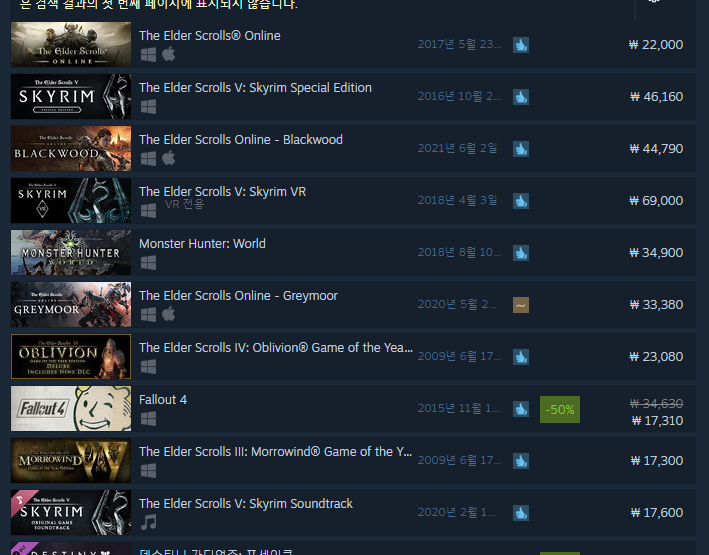This screenshot has width=709, height=555.
Task: Click the Monster Hunter World capsule thumbnail
Action: click(x=71, y=252)
